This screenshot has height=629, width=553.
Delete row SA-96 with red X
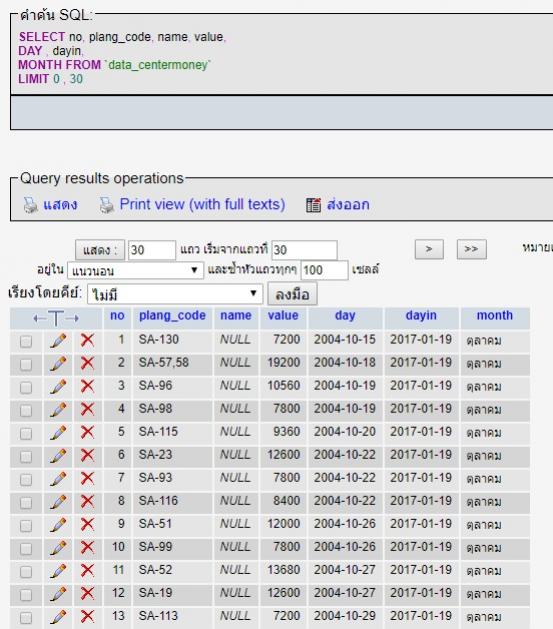87,387
